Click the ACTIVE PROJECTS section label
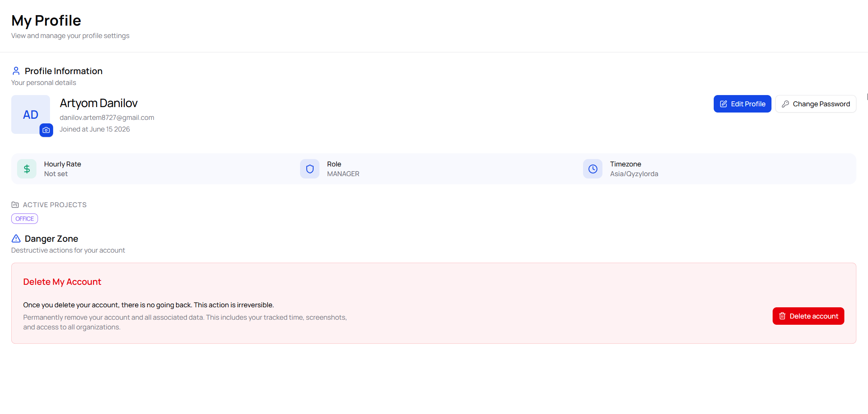 point(55,205)
